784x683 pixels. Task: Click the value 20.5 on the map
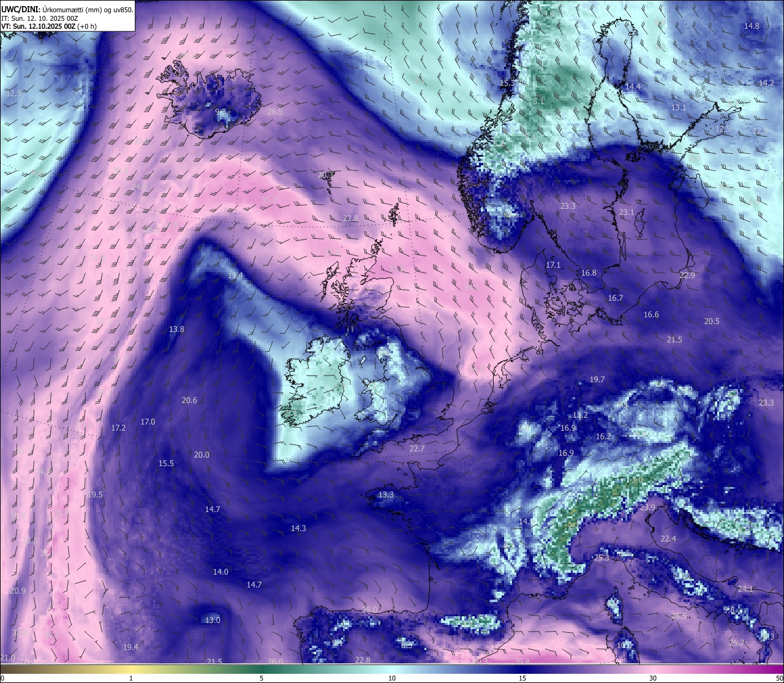pos(712,322)
